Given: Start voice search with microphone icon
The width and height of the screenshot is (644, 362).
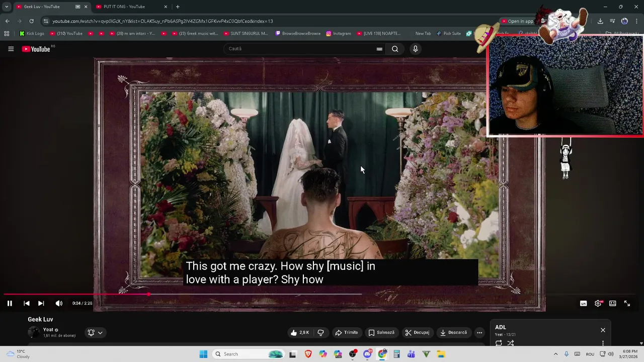Looking at the screenshot, I should pyautogui.click(x=415, y=49).
